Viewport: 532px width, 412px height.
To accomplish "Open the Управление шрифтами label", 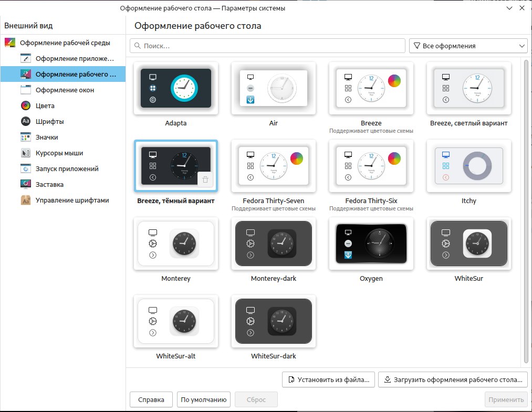I will (72, 200).
